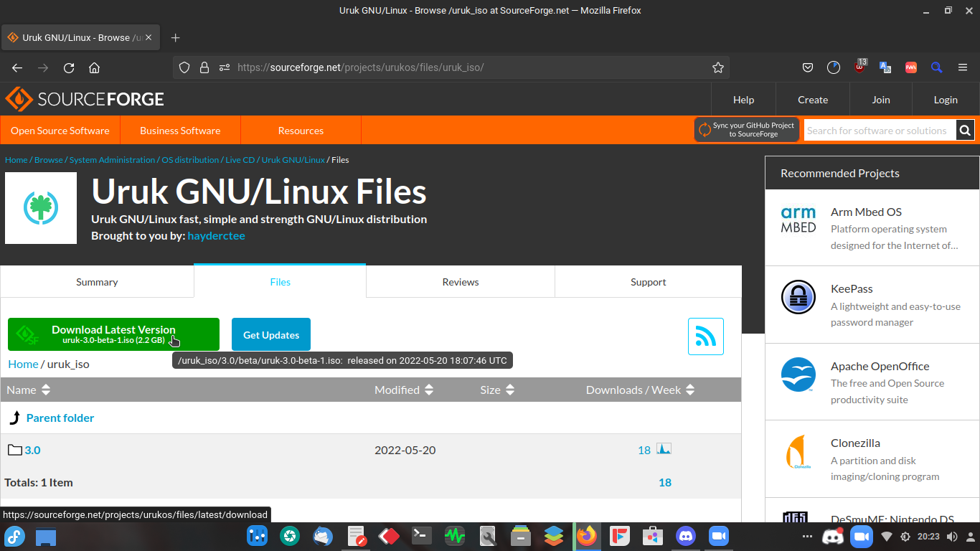This screenshot has width=980, height=551.
Task: Click the hayderctee author link
Action: [x=216, y=235]
